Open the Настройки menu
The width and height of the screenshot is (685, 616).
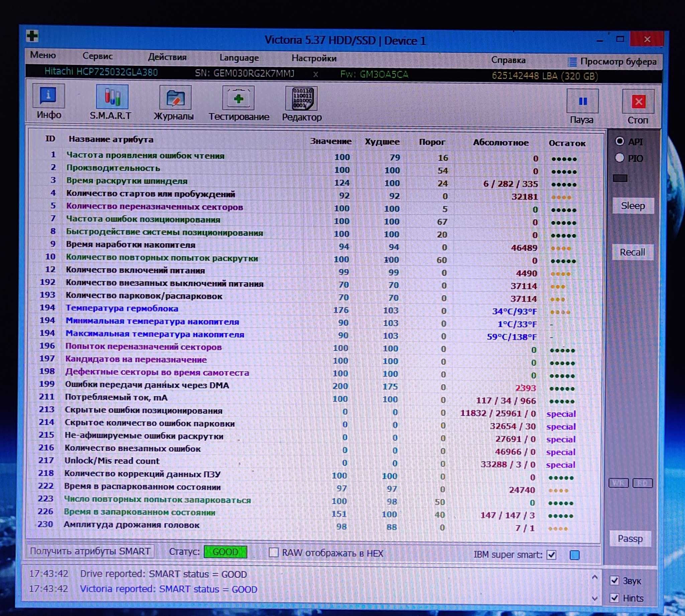click(314, 59)
